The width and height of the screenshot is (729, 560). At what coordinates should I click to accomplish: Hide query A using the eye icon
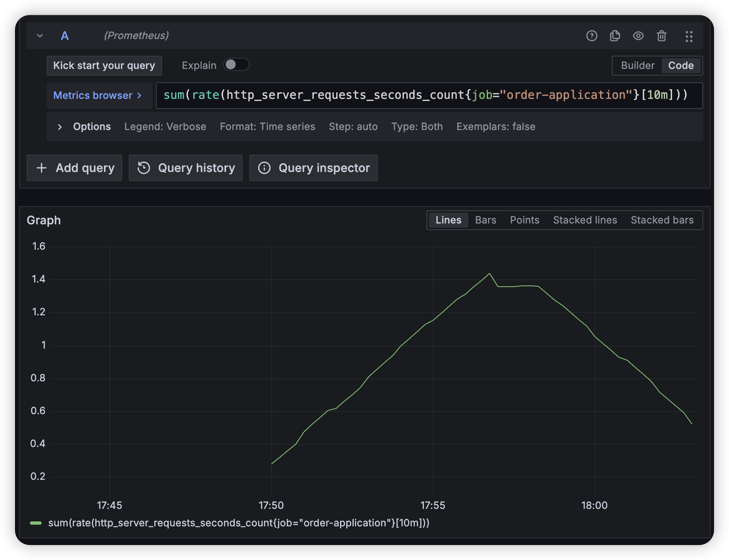638,36
